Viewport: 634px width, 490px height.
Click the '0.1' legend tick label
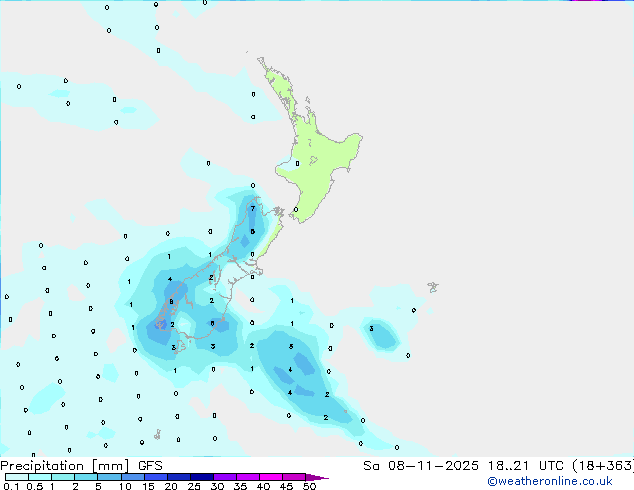(x=11, y=486)
